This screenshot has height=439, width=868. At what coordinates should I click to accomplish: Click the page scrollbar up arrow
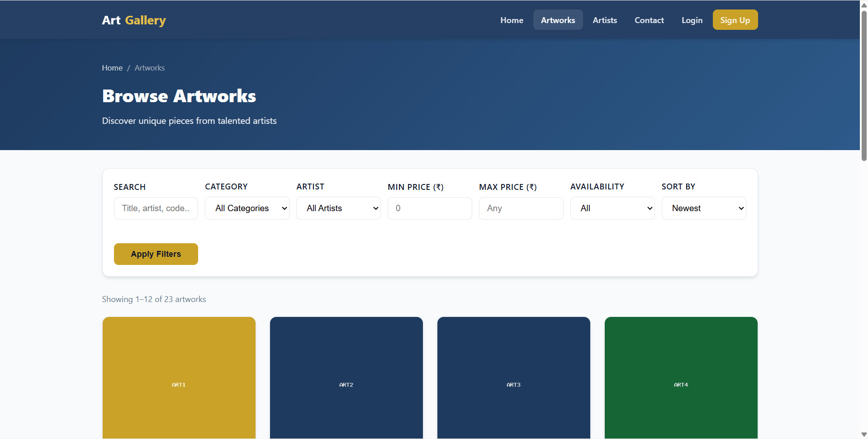tap(864, 5)
